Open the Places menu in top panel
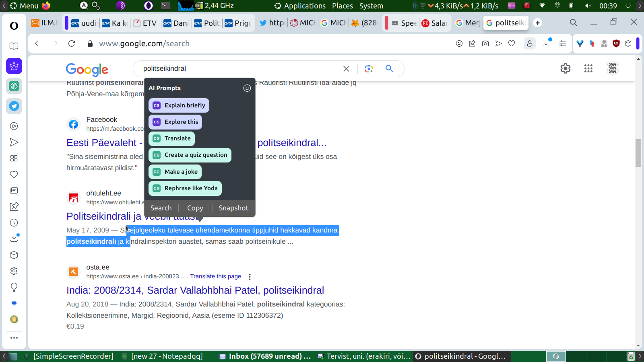The image size is (644, 362). coord(343,6)
